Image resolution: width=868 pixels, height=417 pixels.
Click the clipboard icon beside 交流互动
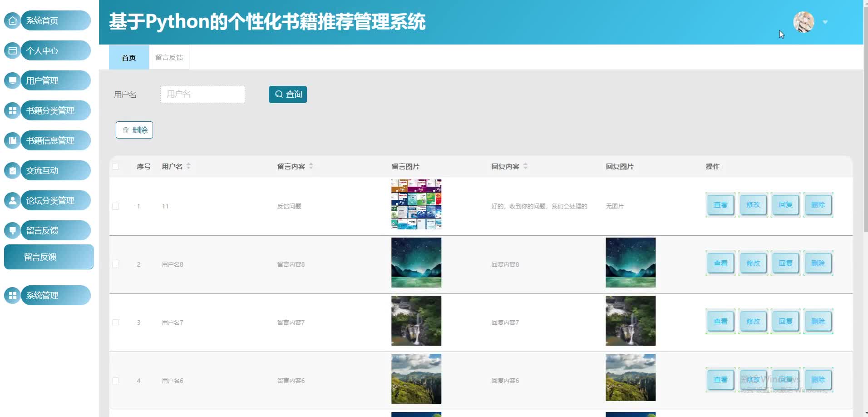point(13,170)
